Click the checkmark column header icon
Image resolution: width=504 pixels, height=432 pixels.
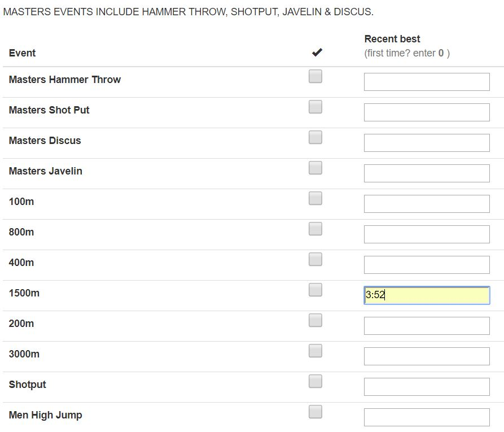(317, 53)
